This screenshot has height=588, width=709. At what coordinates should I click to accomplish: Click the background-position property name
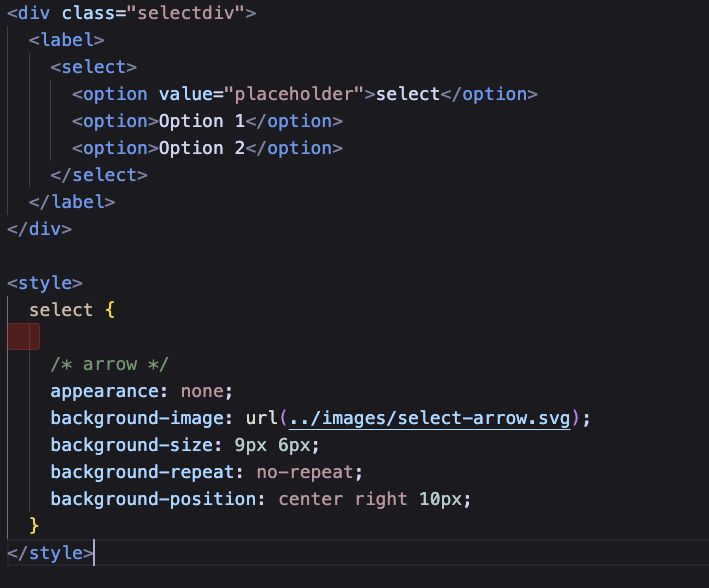coord(153,499)
